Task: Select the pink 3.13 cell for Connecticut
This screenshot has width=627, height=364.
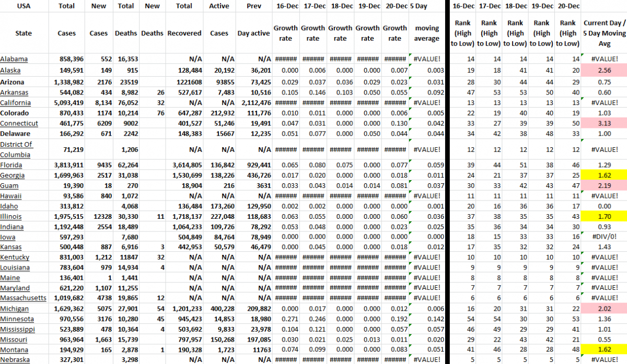Action: [604, 123]
